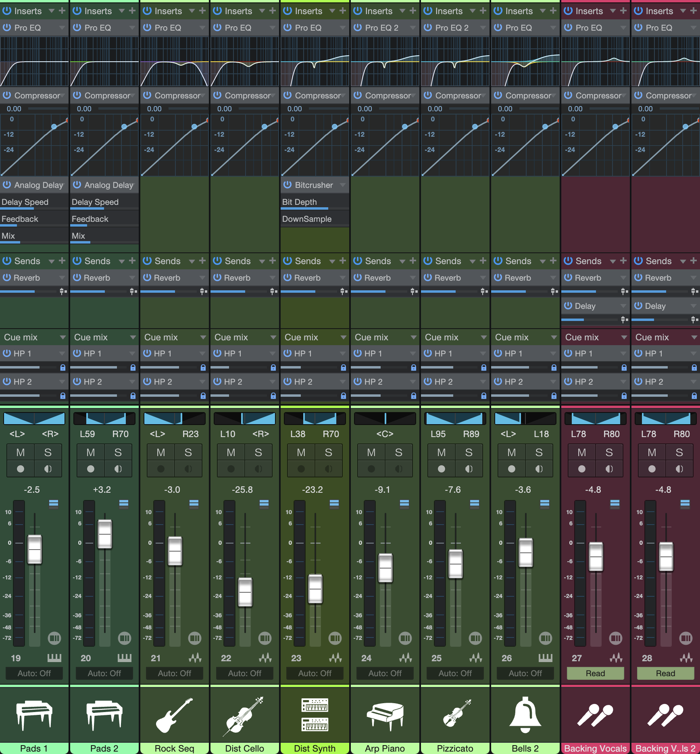Click the Backing Vocals microphones icon
Viewport: 700px width, 754px height.
click(x=595, y=715)
